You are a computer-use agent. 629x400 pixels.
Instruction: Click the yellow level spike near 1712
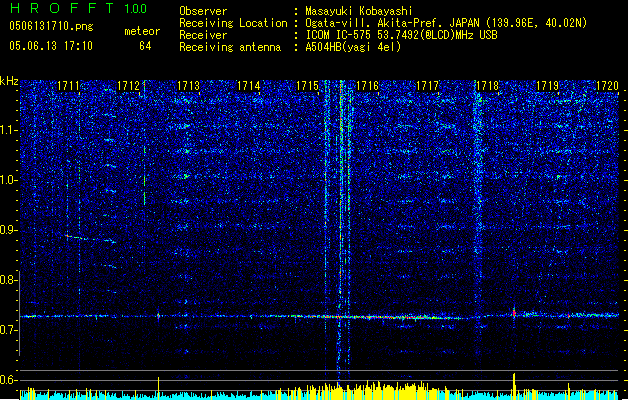coord(158,388)
